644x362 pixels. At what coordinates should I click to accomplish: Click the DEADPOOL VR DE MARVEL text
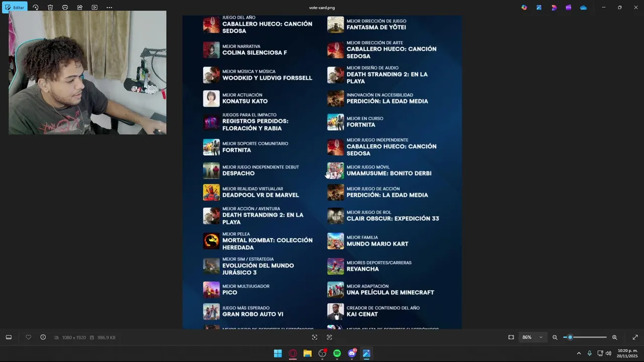pyautogui.click(x=261, y=195)
